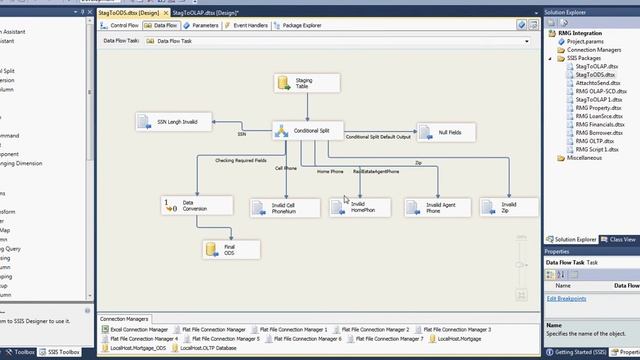Viewport: 640px width, 360px height.
Task: Switch to the Control Flow tab
Action: pos(120,25)
